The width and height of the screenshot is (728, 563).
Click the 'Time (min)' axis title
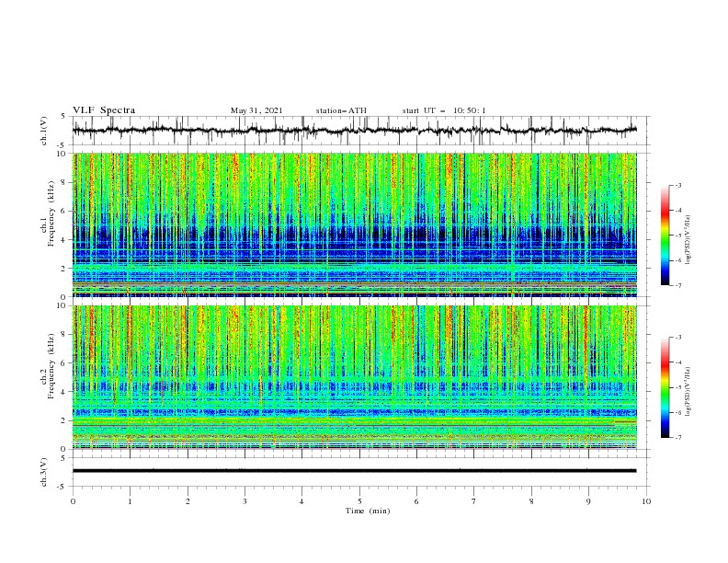click(368, 511)
